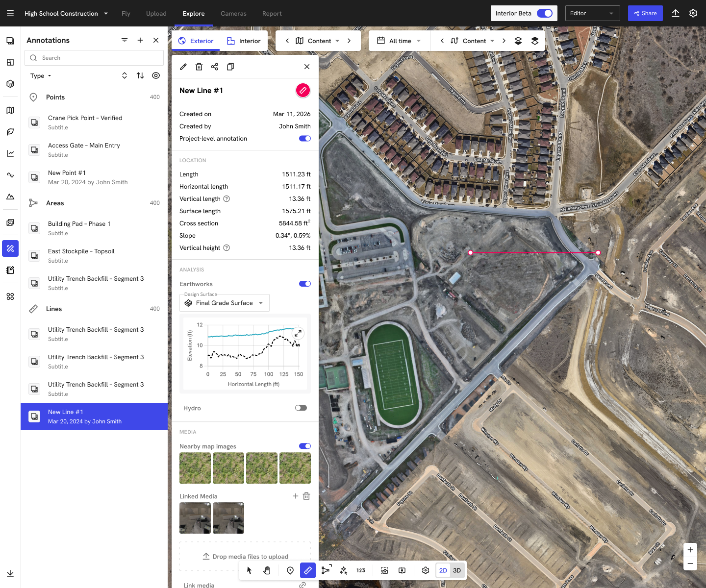706x588 pixels.
Task: Click the Share button
Action: 645,13
